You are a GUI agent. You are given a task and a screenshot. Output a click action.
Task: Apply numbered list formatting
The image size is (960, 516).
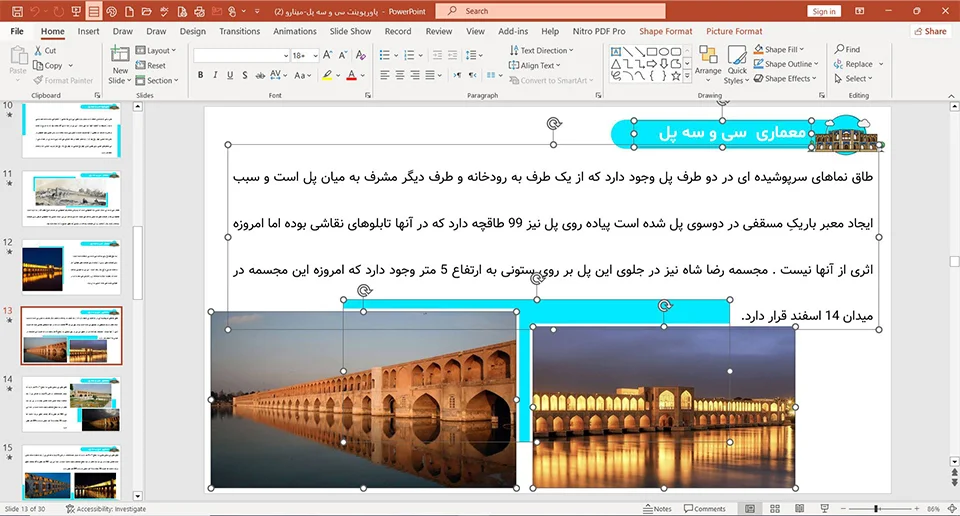(410, 55)
